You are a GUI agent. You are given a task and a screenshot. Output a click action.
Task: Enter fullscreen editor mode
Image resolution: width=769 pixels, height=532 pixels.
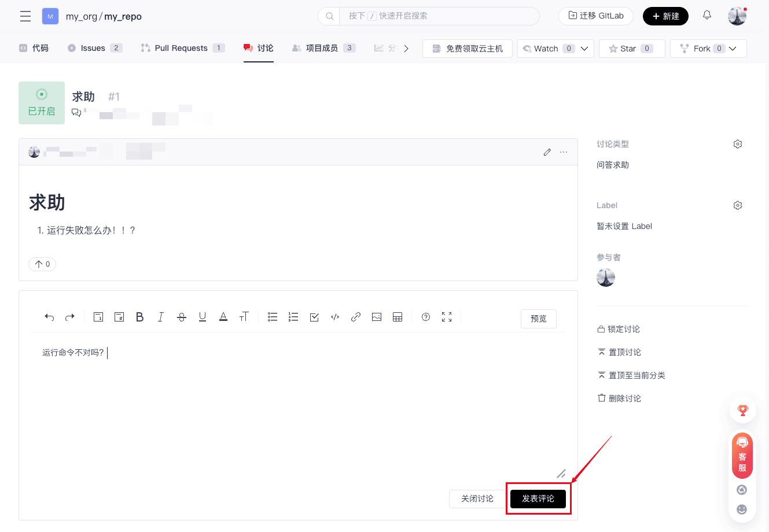point(447,317)
